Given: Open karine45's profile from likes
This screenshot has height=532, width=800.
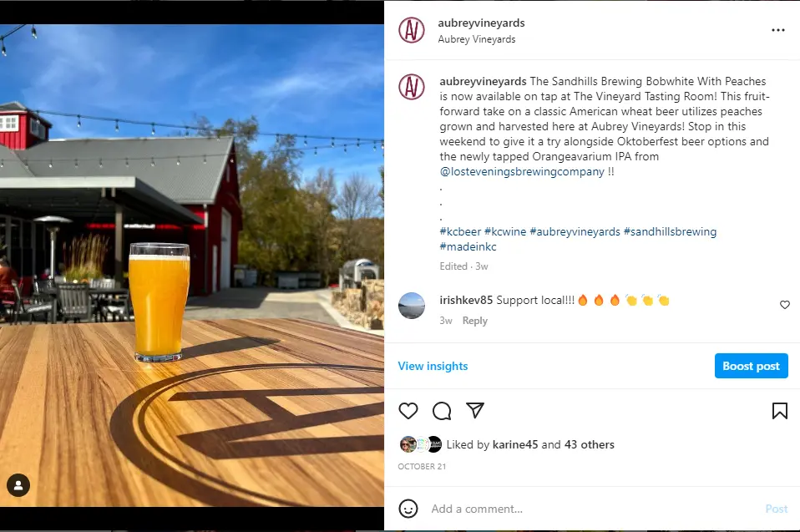Looking at the screenshot, I should 514,445.
